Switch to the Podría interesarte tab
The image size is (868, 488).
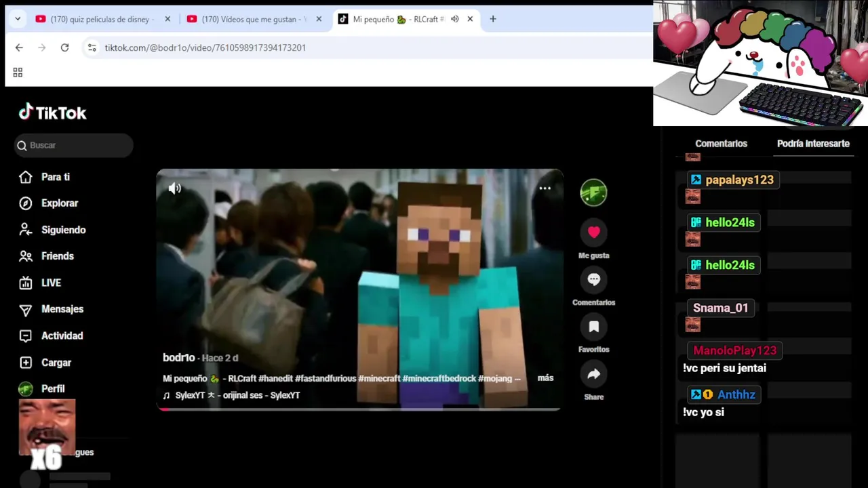coord(813,144)
